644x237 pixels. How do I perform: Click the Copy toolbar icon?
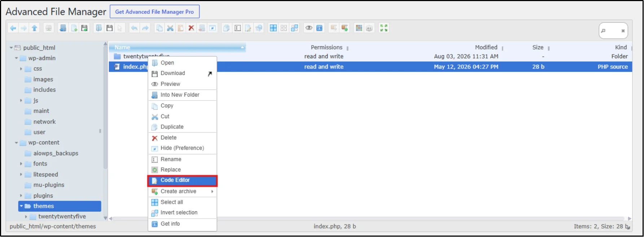tap(159, 28)
